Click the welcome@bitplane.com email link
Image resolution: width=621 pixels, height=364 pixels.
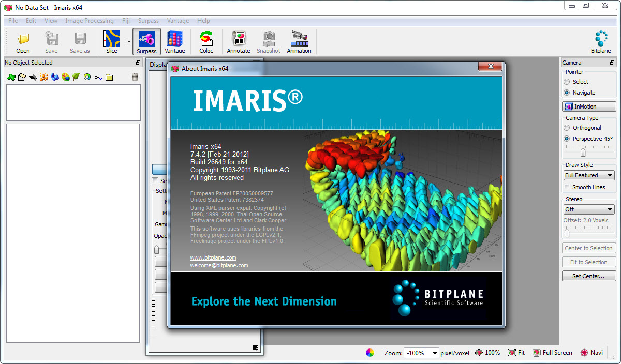(x=219, y=265)
